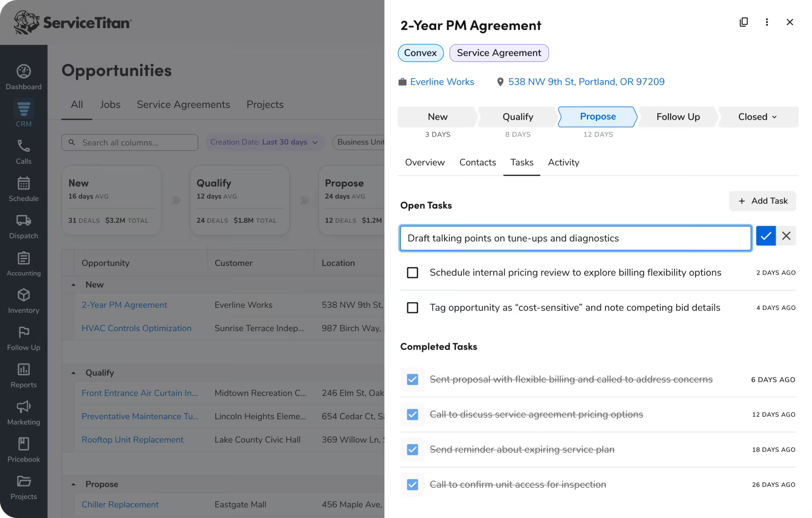812x518 pixels.
Task: Uncheck 'Call to confirm unit access' task
Action: click(x=412, y=485)
